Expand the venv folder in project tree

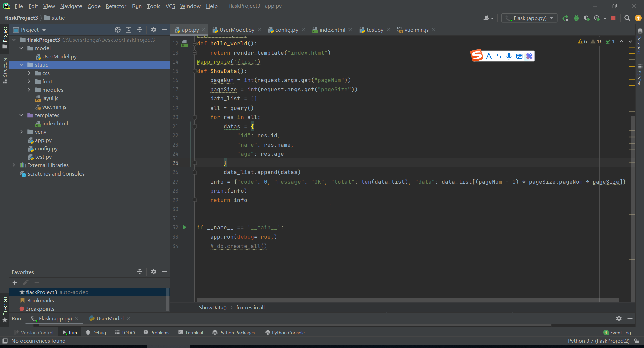click(x=21, y=132)
